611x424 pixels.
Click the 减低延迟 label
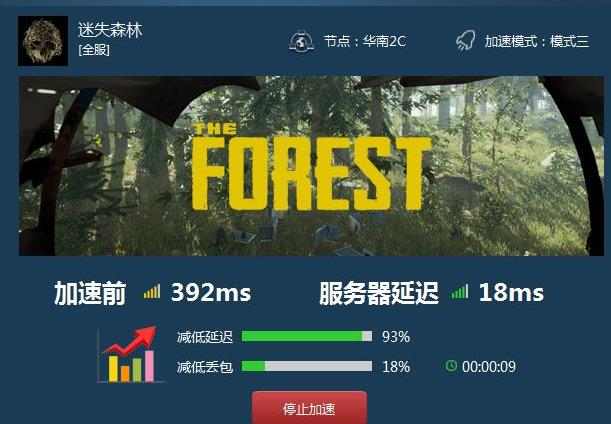tap(205, 337)
